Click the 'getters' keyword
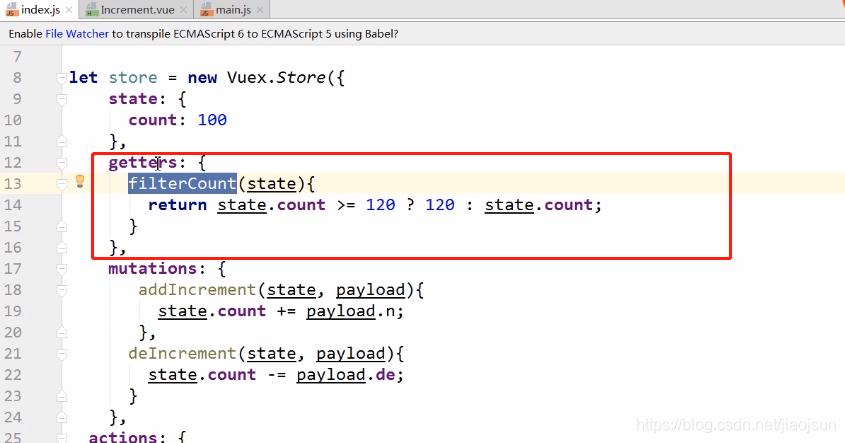Image resolution: width=845 pixels, height=443 pixels. [x=143, y=162]
